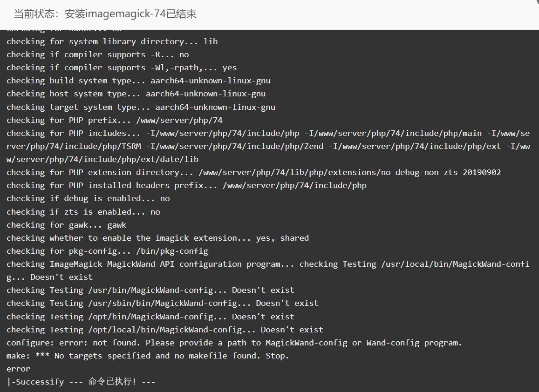Click the 'if zts is enabled' line

(x=83, y=212)
